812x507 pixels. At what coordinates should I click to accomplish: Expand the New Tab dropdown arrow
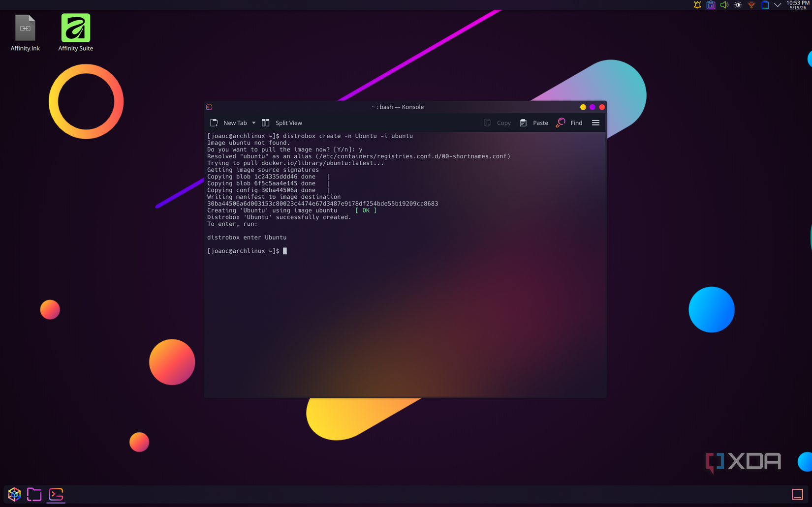[254, 123]
